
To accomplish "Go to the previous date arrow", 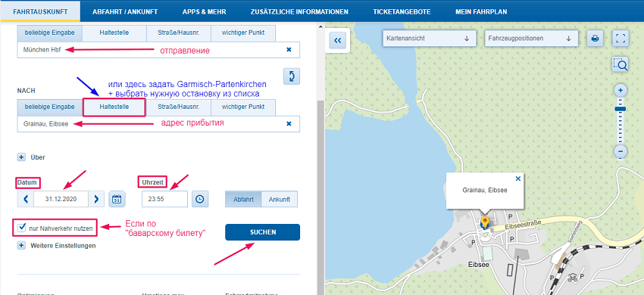I will 26,199.
